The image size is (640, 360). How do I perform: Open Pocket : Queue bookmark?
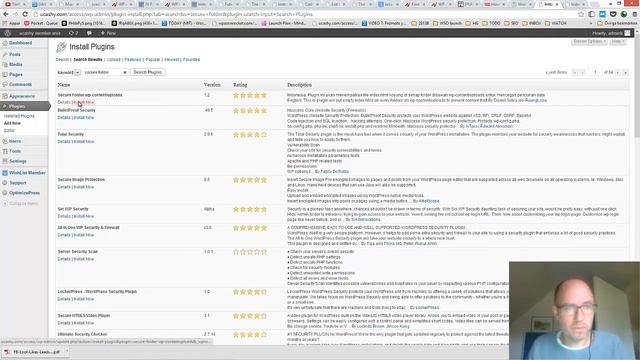click(x=41, y=24)
